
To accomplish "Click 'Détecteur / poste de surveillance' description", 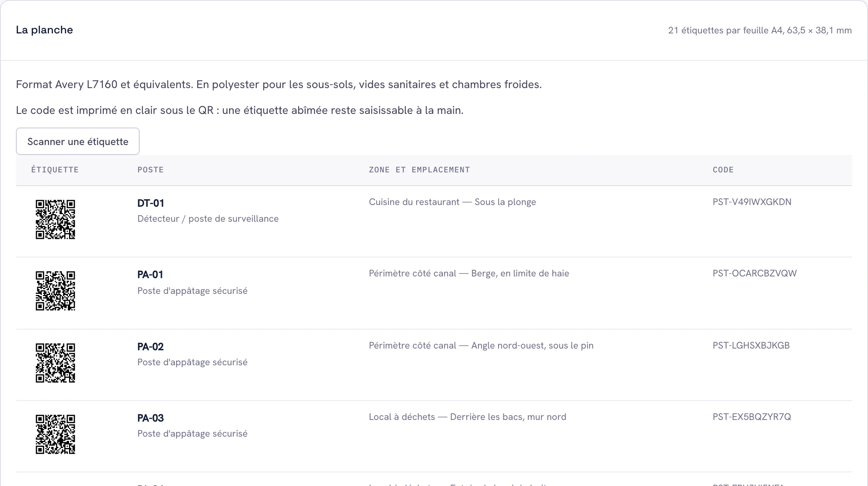I will tap(208, 219).
